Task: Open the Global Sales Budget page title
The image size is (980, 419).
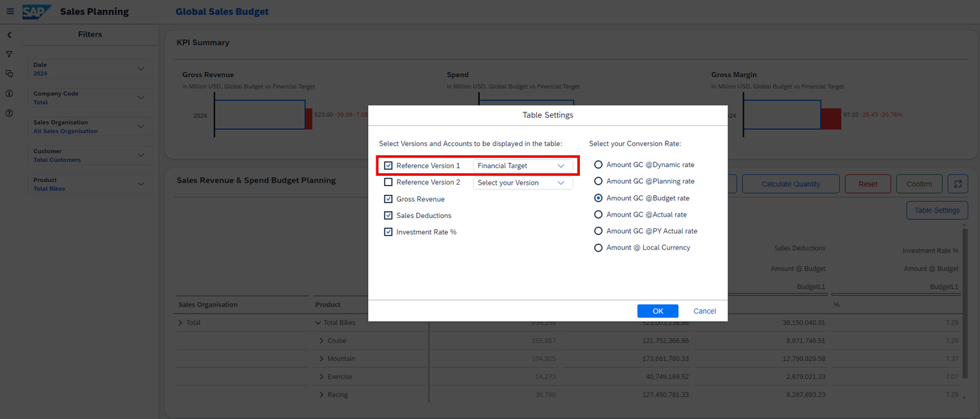Action: click(x=222, y=12)
